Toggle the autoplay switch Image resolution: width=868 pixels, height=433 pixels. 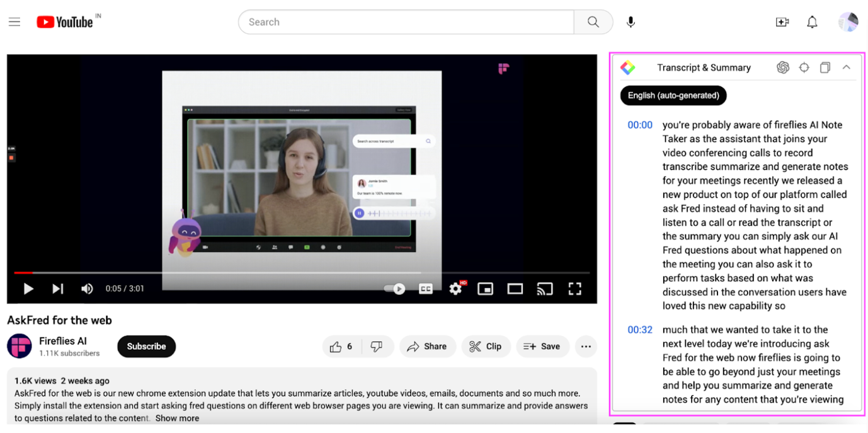point(395,289)
